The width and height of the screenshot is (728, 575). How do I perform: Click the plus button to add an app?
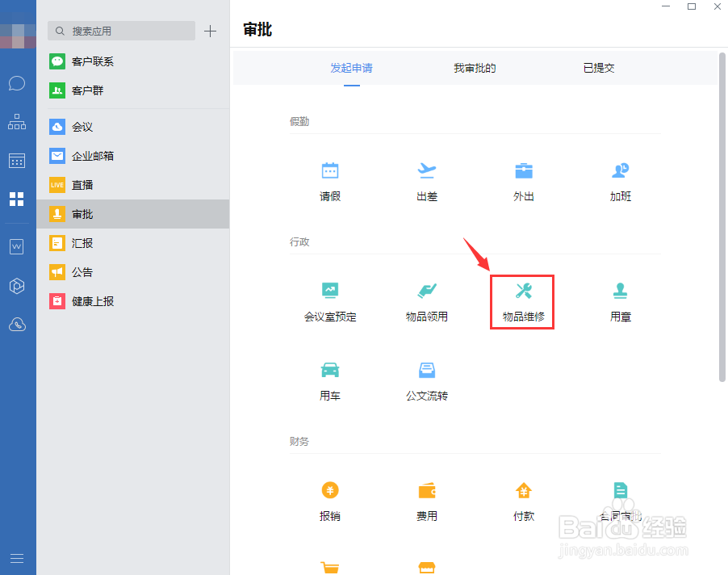pos(210,31)
